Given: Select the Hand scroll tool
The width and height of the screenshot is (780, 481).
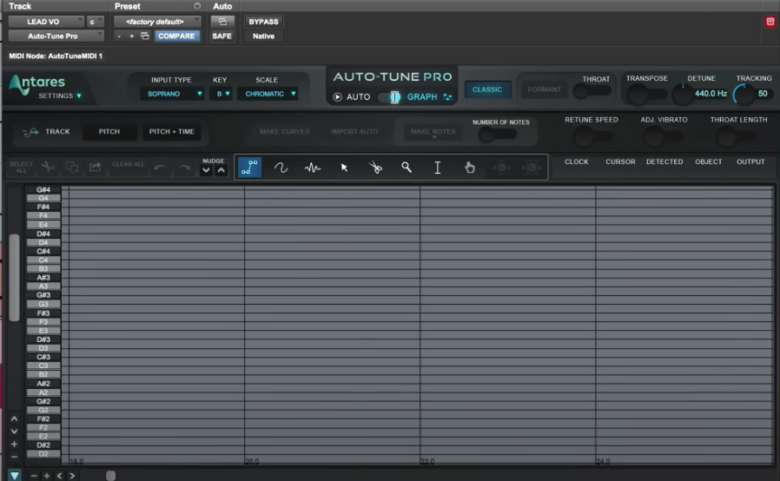Looking at the screenshot, I should (470, 168).
